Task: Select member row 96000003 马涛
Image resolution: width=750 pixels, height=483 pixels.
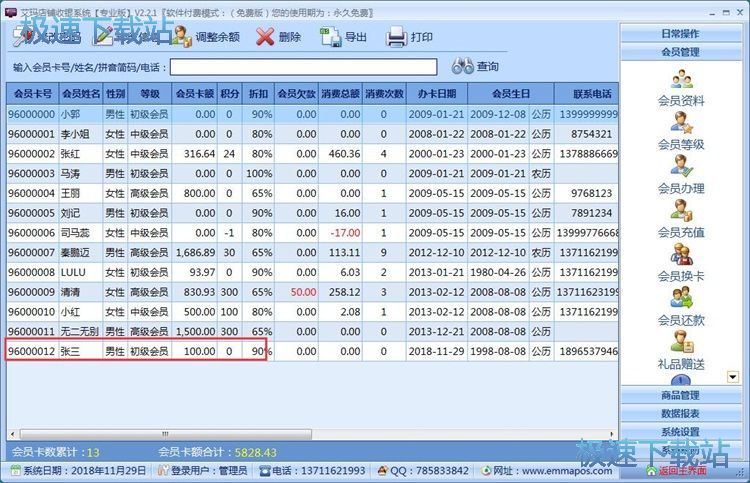Action: click(312, 174)
